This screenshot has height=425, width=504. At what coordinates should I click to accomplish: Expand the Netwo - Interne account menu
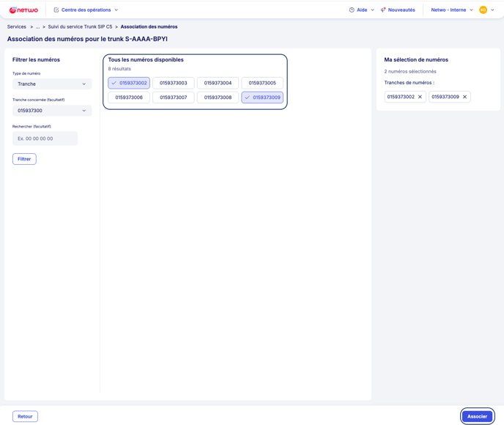[x=452, y=10]
